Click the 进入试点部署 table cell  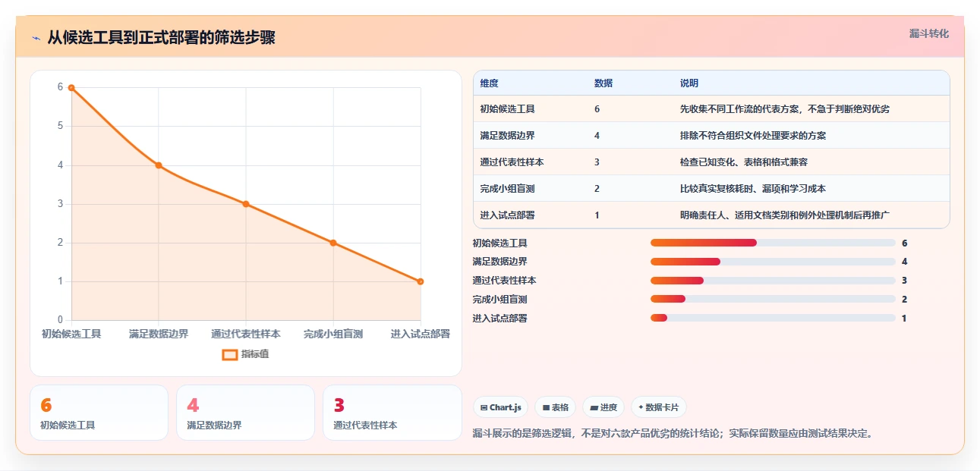click(x=508, y=215)
